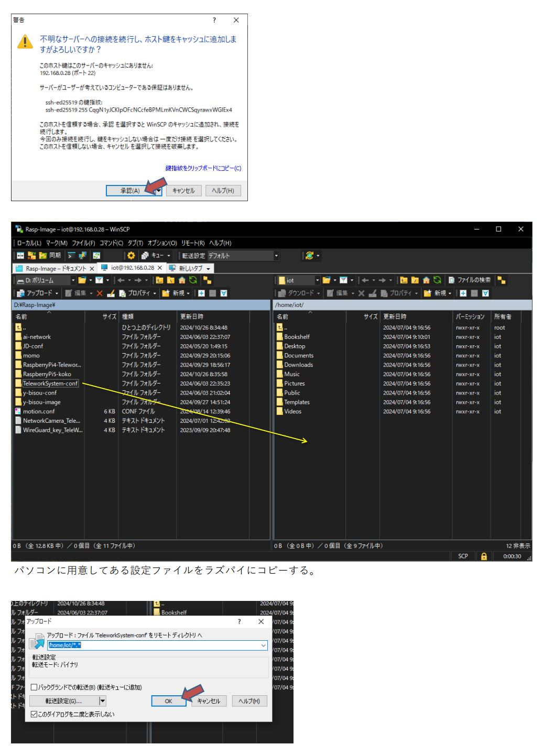Expand the キュー queue dropdown

[169, 256]
